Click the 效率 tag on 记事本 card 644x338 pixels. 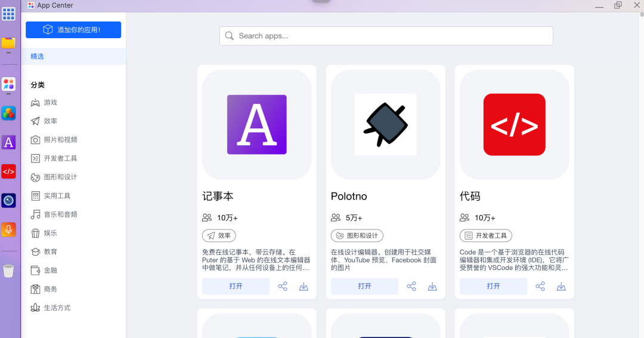point(219,236)
